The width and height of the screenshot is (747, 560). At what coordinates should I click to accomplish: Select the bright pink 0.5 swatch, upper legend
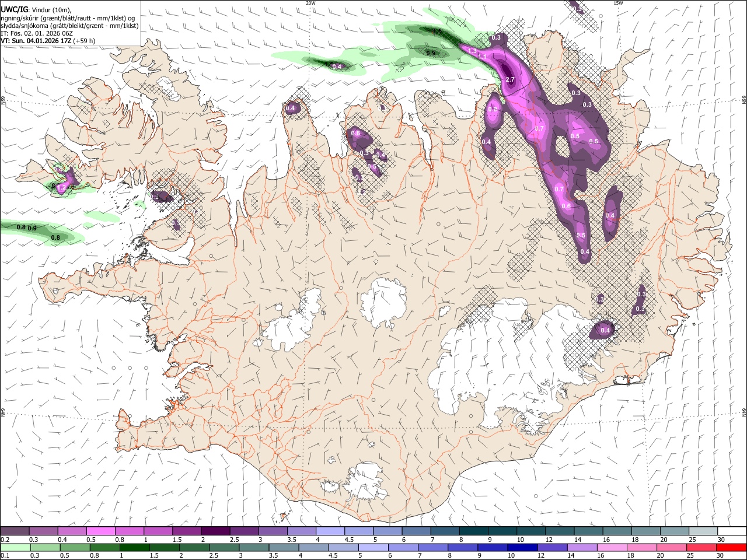[x=100, y=531]
